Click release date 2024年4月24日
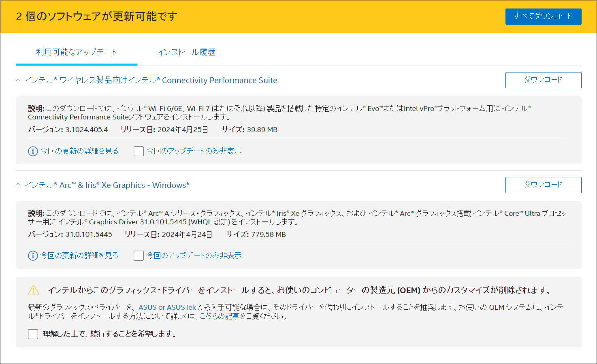This screenshot has width=597, height=364. (187, 234)
